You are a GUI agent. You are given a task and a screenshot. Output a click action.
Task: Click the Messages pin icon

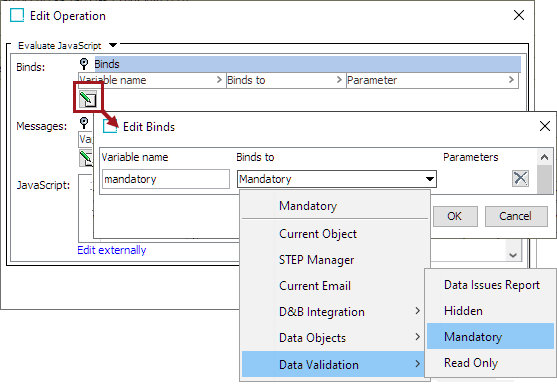84,123
